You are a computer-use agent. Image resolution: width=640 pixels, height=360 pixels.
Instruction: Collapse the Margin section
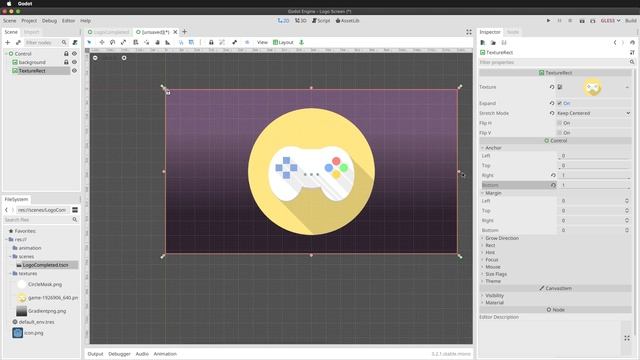click(x=493, y=193)
